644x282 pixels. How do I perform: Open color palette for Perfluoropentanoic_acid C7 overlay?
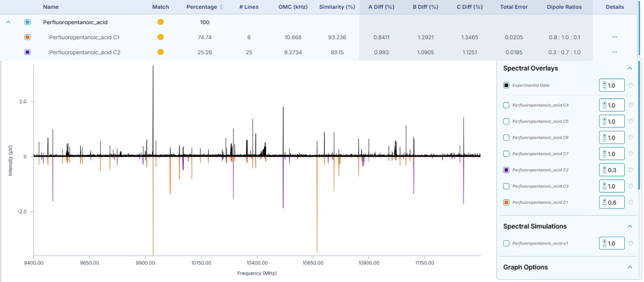[x=630, y=154]
